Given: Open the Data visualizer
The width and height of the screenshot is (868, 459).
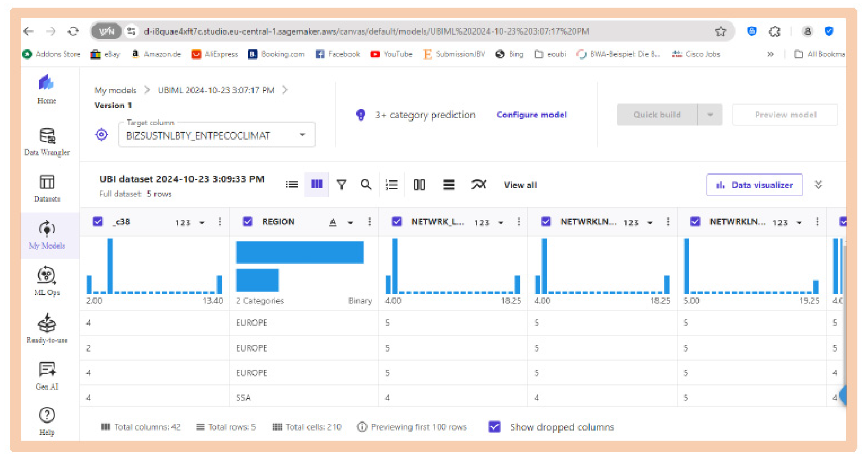Looking at the screenshot, I should pyautogui.click(x=754, y=184).
